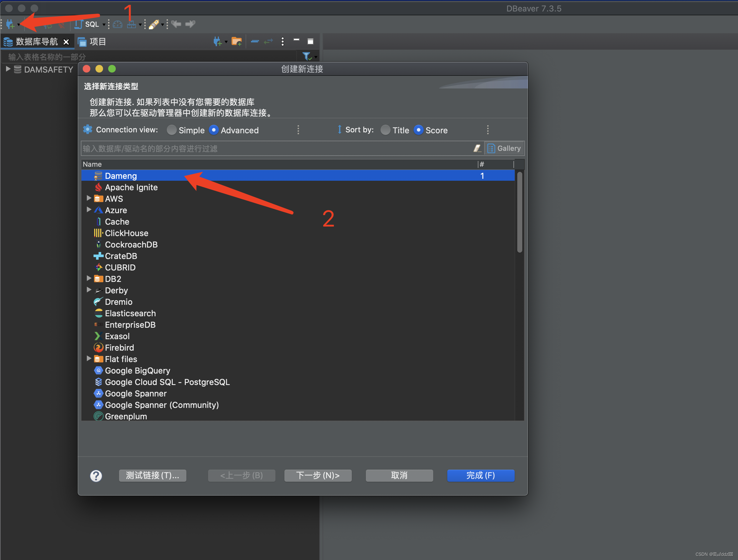Image resolution: width=738 pixels, height=560 pixels.
Task: Click navigator panel new connection plug icon
Action: [218, 41]
